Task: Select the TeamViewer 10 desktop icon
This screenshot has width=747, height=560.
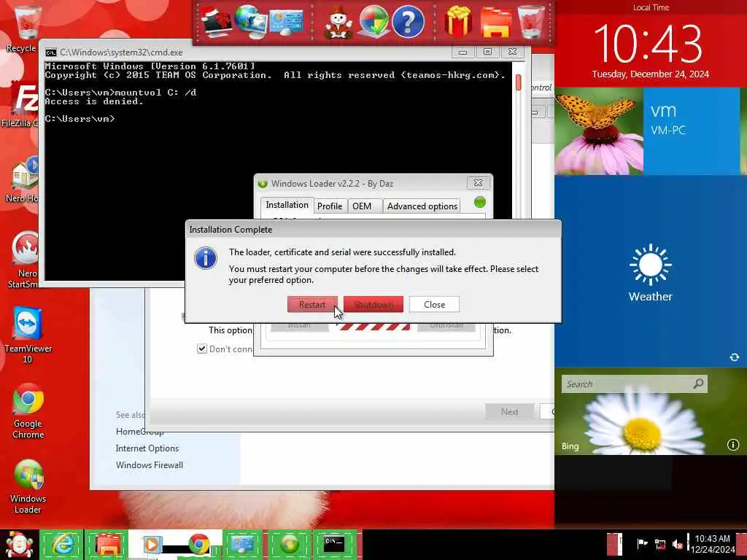Action: [x=28, y=335]
